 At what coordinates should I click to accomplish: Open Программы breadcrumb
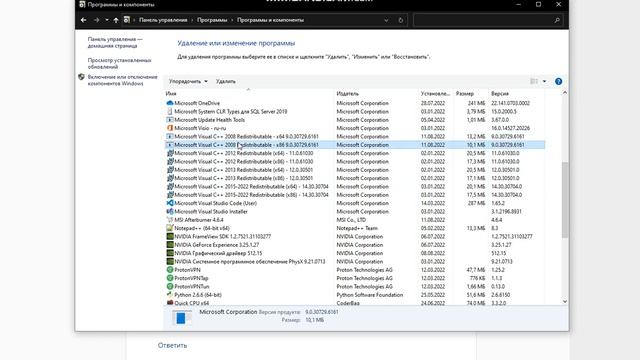pyautogui.click(x=212, y=20)
